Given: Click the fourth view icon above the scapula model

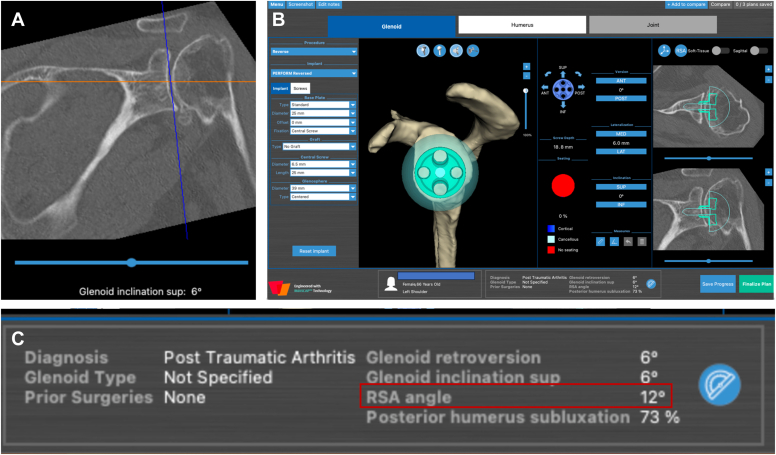Looking at the screenshot, I should coord(472,51).
